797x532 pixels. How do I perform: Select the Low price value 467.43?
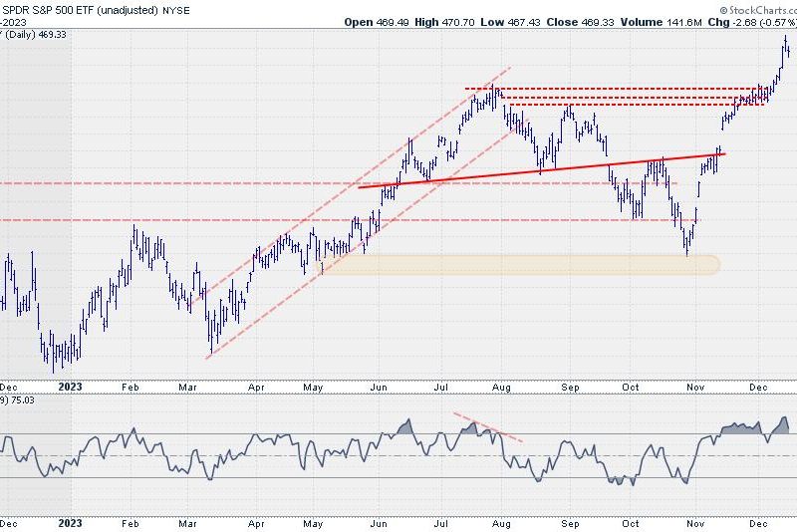click(524, 22)
